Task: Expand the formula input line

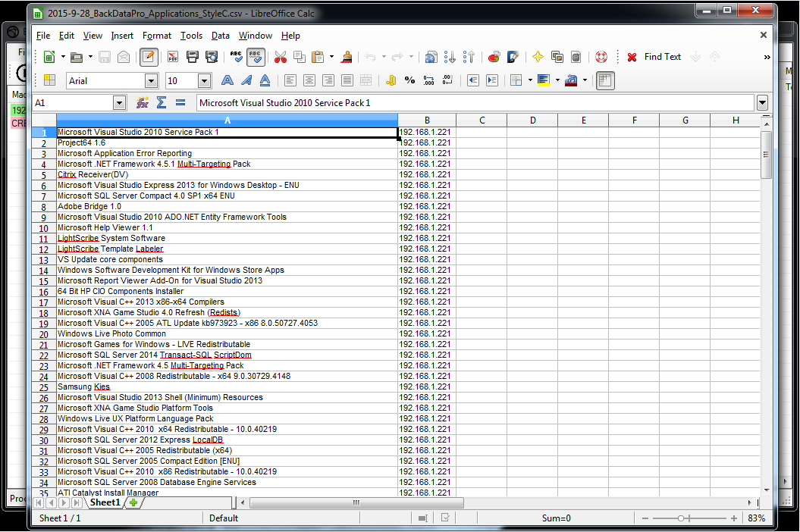Action: [x=762, y=103]
